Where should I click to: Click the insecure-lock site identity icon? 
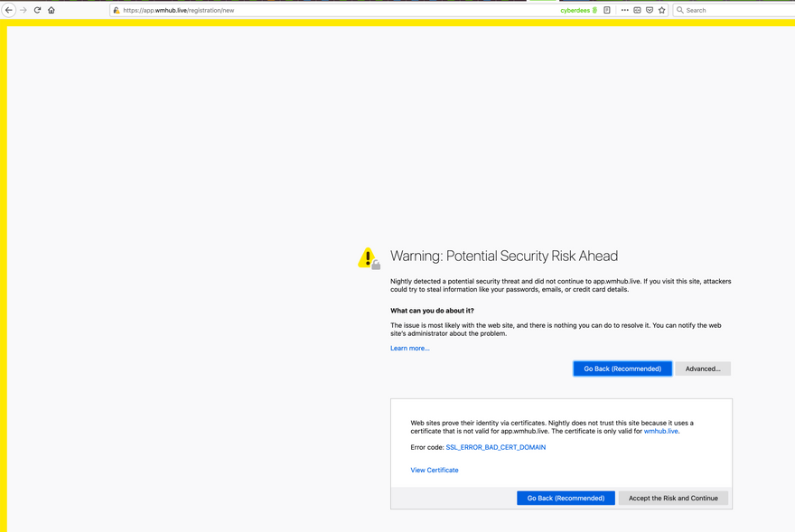click(117, 10)
